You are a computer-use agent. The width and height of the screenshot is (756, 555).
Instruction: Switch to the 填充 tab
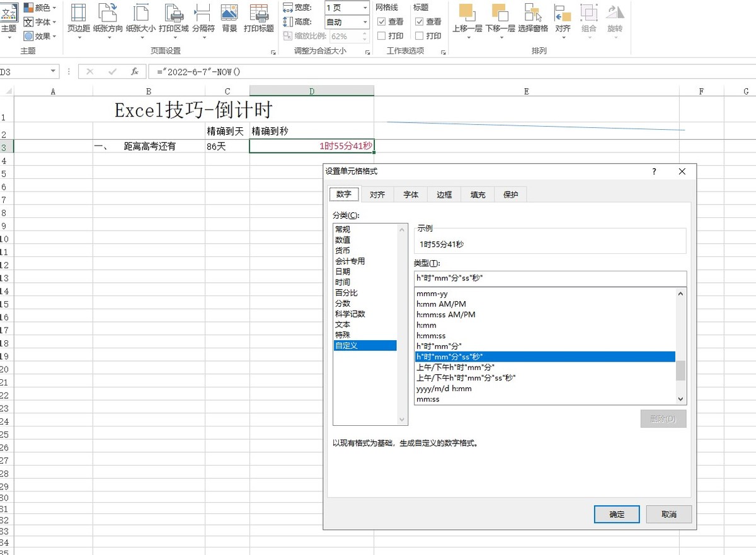478,195
